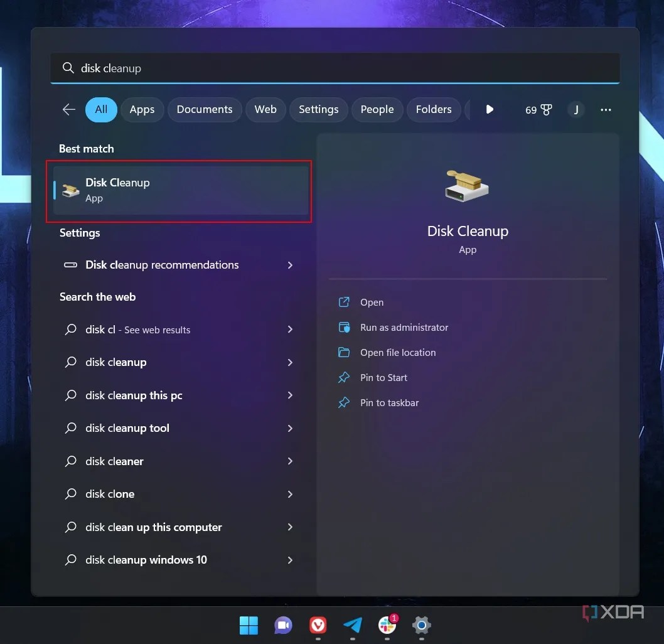Switch to the Apps filter tab
The image size is (664, 644).
[x=142, y=109]
